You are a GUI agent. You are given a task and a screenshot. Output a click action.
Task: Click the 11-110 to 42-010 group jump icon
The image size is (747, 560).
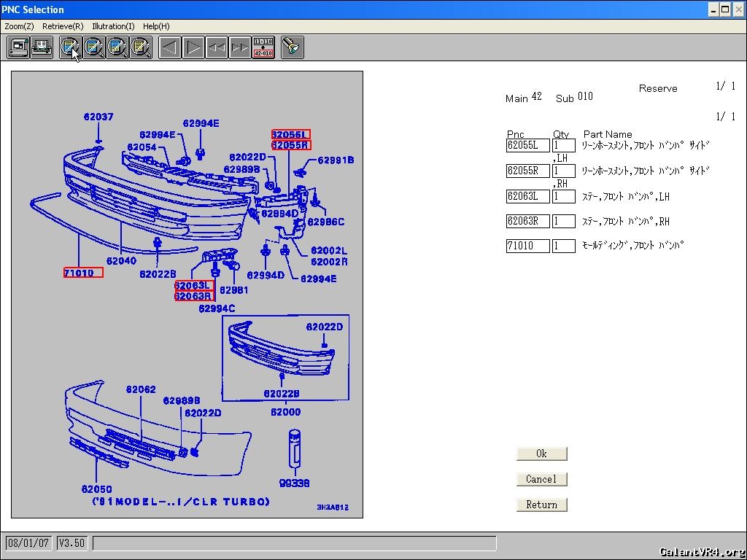click(263, 48)
